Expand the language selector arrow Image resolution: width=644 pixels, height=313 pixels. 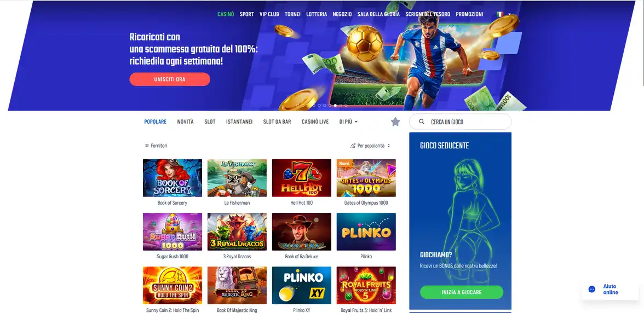pyautogui.click(x=510, y=14)
